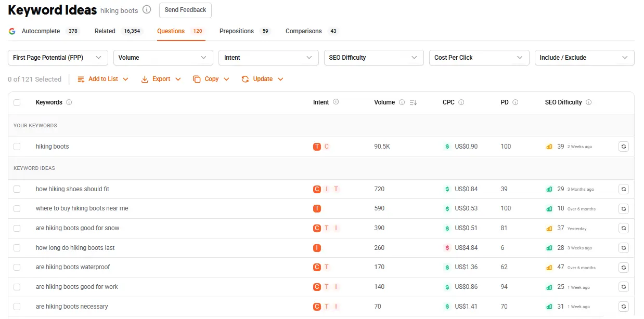Click info icon beside SEO Difficulty header
Image resolution: width=644 pixels, height=319 pixels.
tap(588, 102)
